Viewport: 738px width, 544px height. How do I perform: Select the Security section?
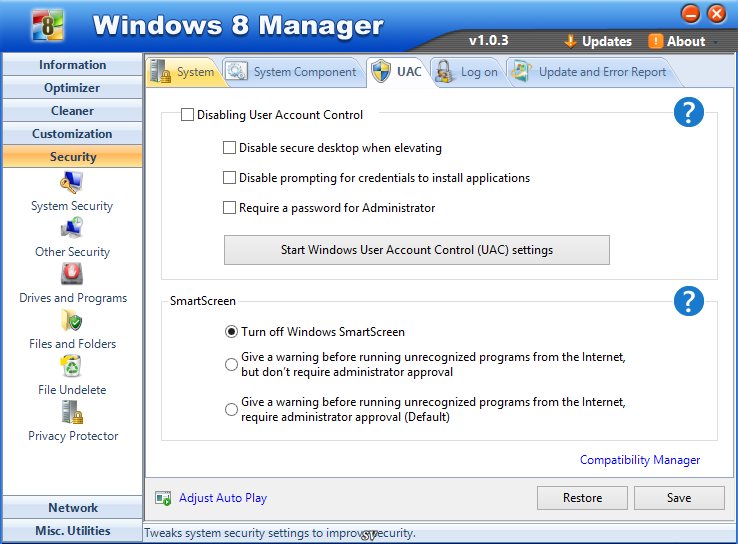[72, 157]
